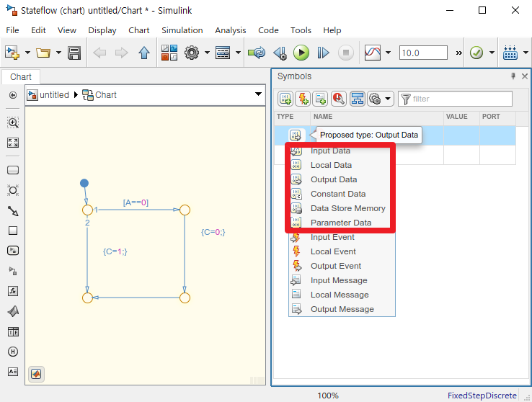Hide the explorer bar arrow
This screenshot has width=532, height=402.
coord(13,95)
